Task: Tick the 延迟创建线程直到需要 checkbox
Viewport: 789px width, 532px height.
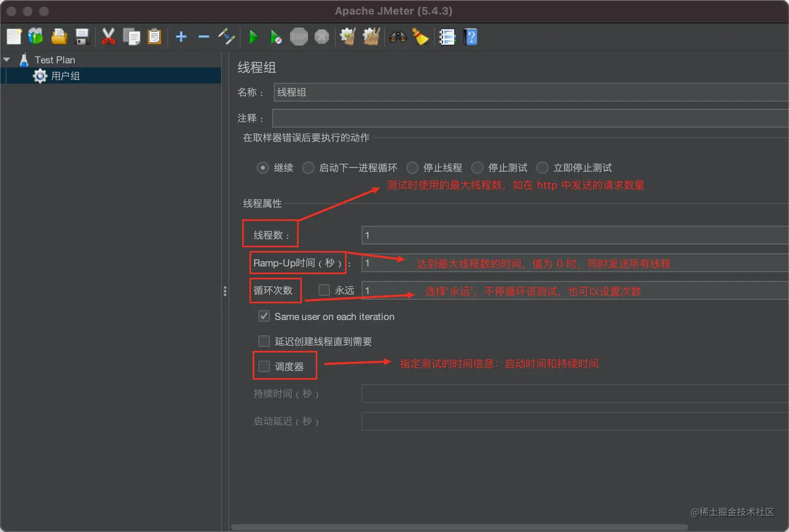Action: (x=264, y=341)
